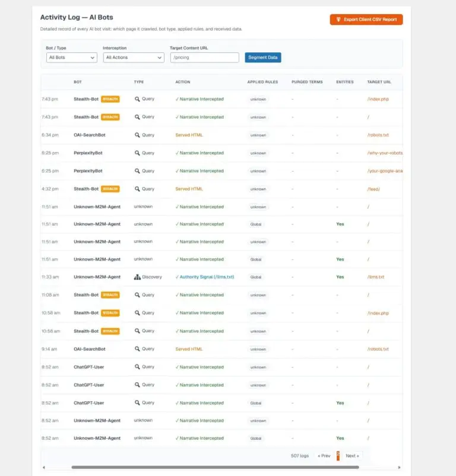Image resolution: width=456 pixels, height=476 pixels.
Task: Click the Export Client CSV Report button
Action: click(x=366, y=20)
